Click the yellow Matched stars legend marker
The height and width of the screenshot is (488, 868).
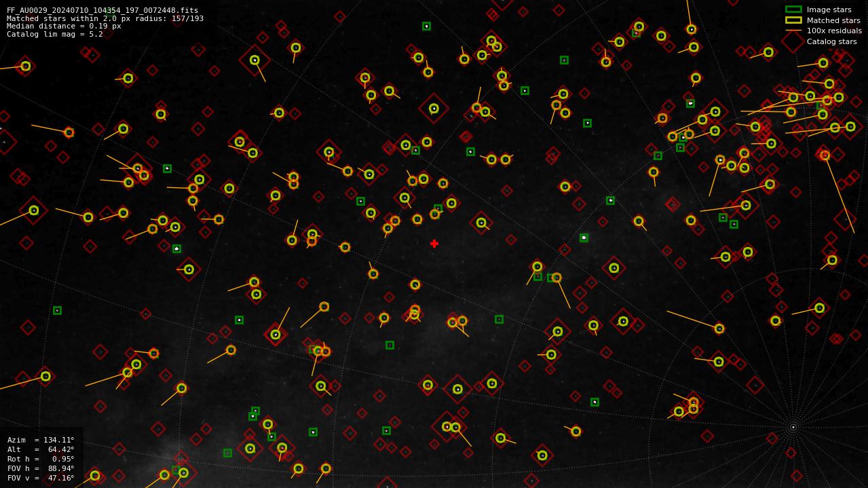coord(793,20)
